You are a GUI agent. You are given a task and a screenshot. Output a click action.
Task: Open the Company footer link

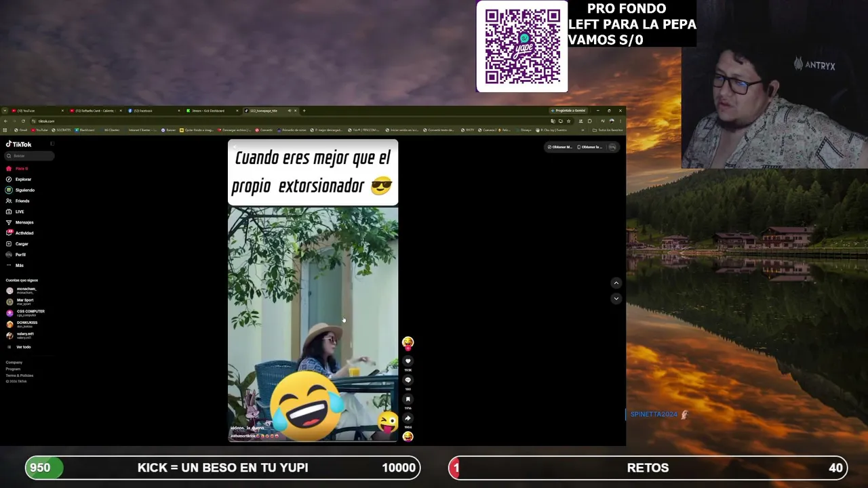click(14, 363)
